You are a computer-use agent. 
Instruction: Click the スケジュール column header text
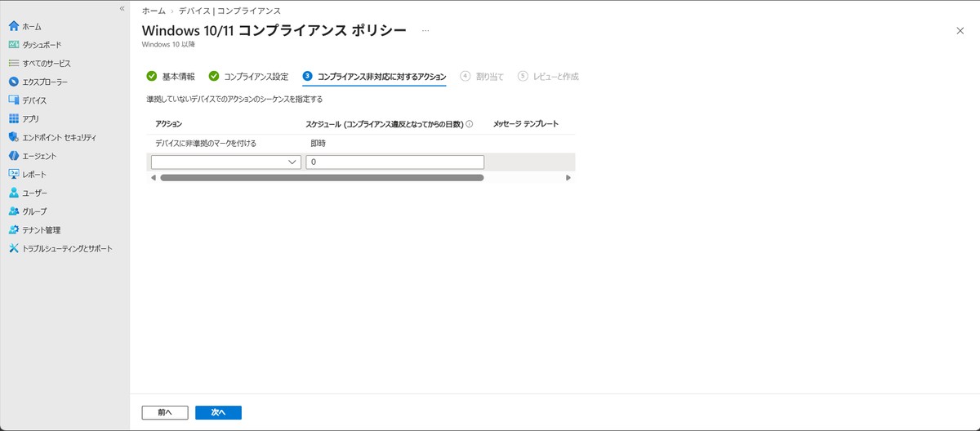pyautogui.click(x=385, y=124)
